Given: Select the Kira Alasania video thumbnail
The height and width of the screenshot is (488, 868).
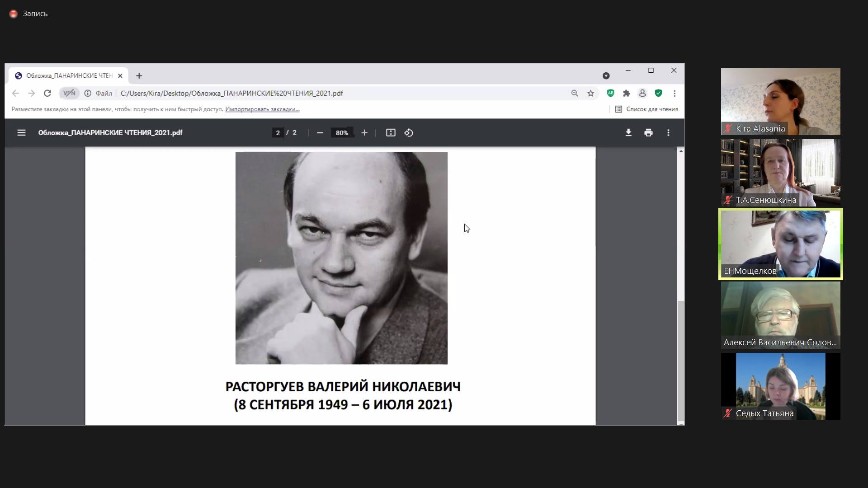Looking at the screenshot, I should tap(780, 102).
